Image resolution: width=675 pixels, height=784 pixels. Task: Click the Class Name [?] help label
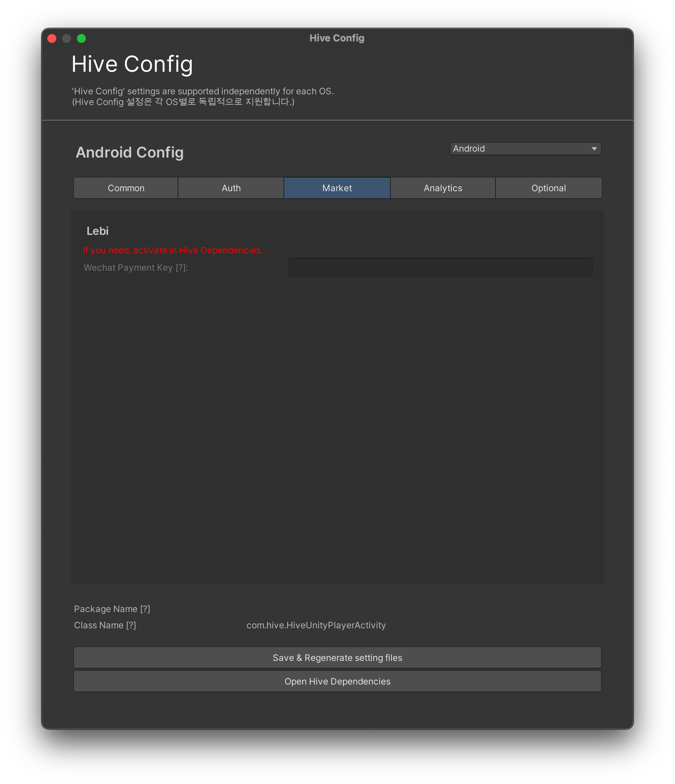[x=105, y=625]
